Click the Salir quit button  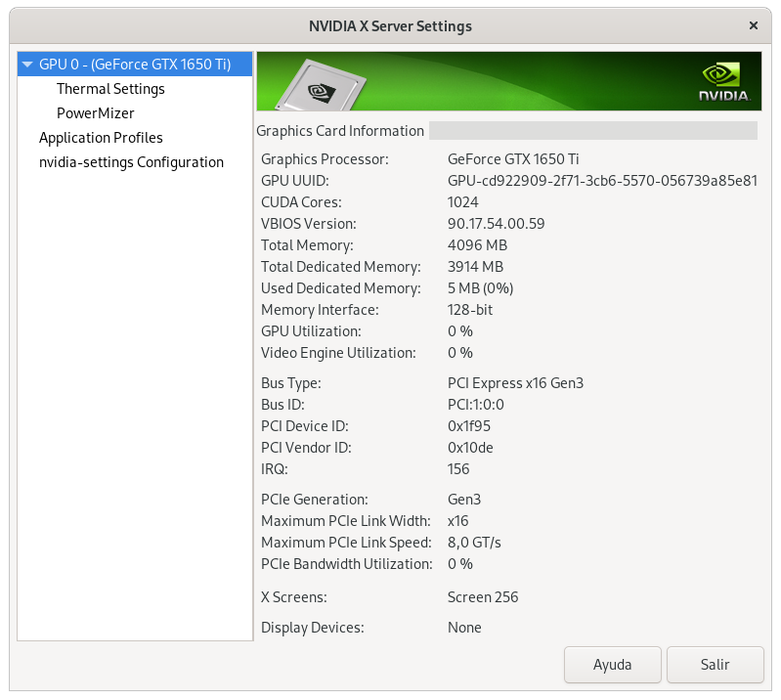[x=716, y=665]
